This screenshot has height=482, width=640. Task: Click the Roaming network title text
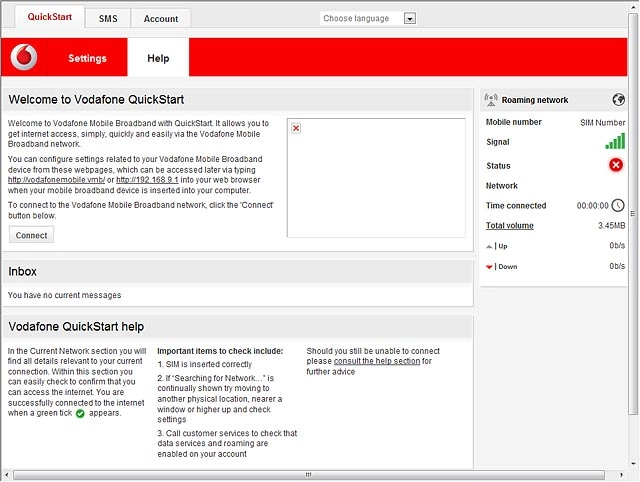click(x=535, y=100)
